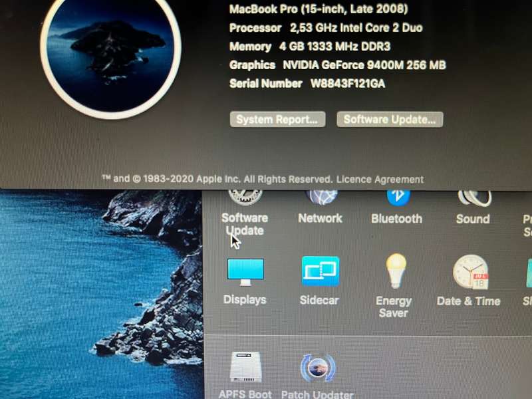Click Software Update button in About window
This screenshot has height=399, width=532.
click(x=390, y=120)
